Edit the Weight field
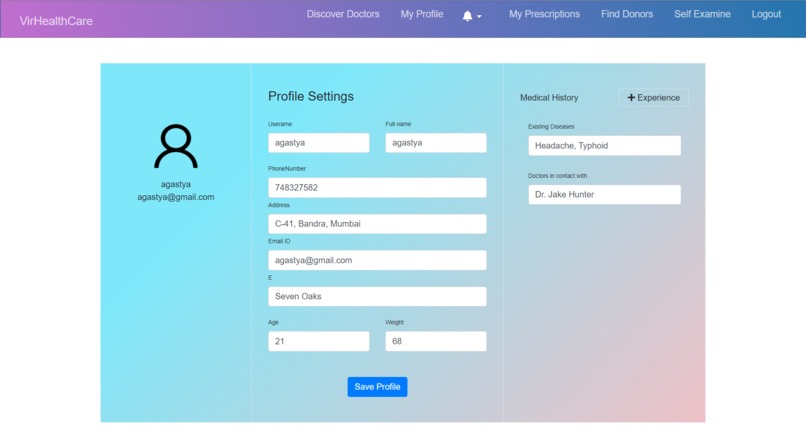 point(436,341)
